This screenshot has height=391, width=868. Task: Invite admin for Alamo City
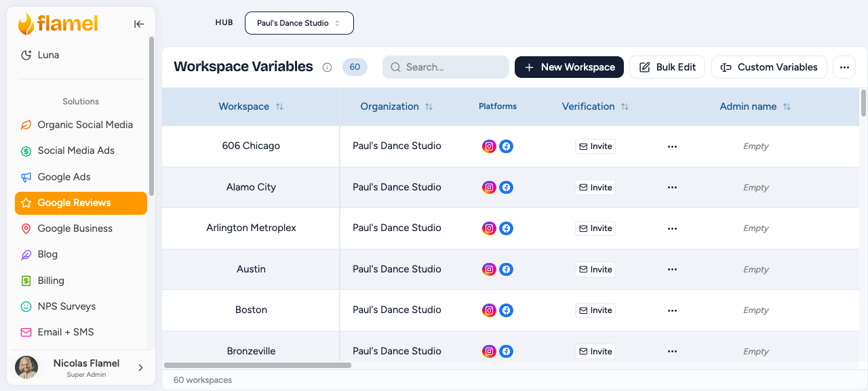tap(595, 188)
